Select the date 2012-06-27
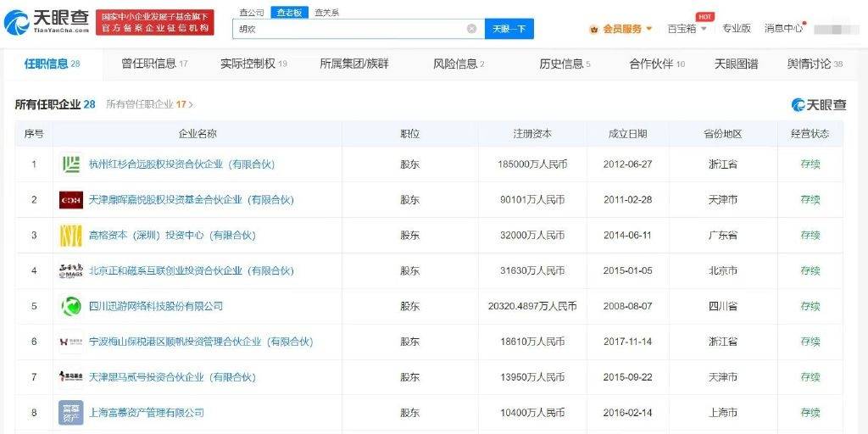Screen dimensions: 868x434 pos(628,164)
